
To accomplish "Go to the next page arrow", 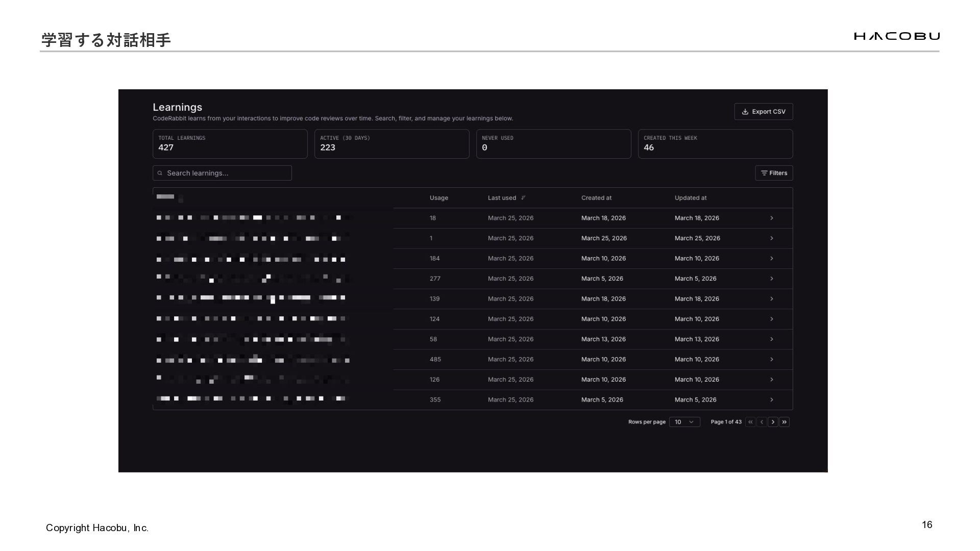I will pos(773,422).
